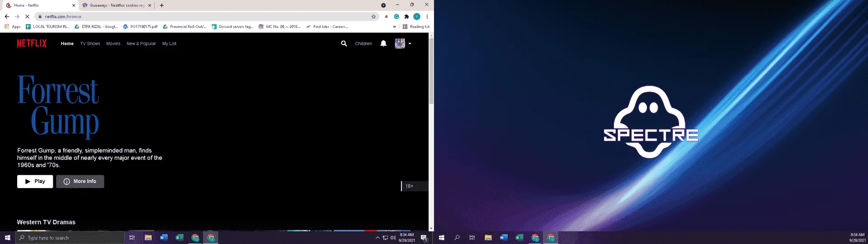Expand hidden bookmarks chevron
868x244 pixels.
point(394,27)
